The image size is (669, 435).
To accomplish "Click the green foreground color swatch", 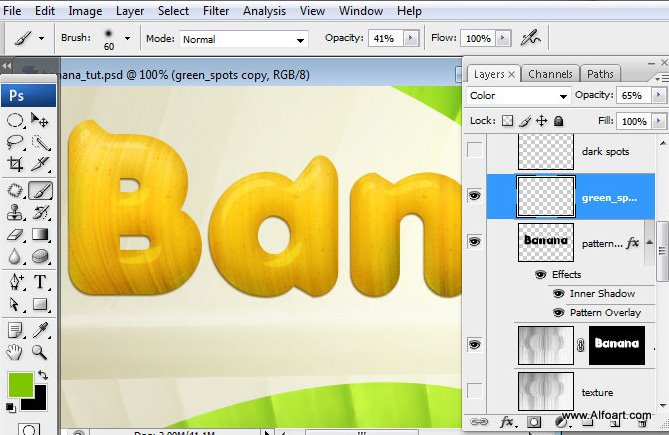I will [x=19, y=383].
